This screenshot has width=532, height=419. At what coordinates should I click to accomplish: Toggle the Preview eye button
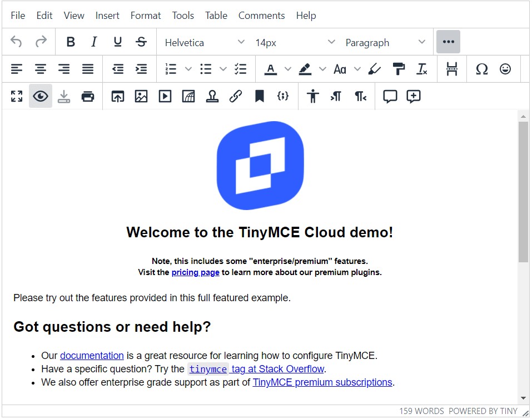(x=41, y=97)
